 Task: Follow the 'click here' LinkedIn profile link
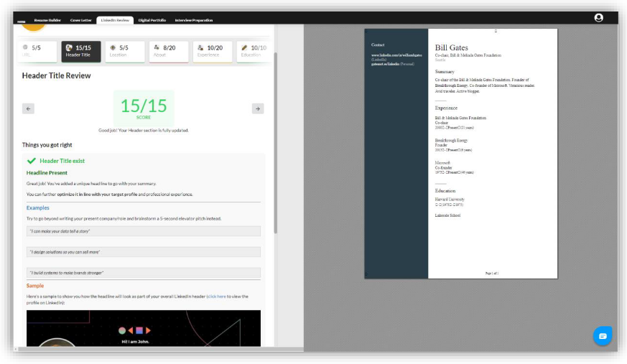(x=216, y=296)
